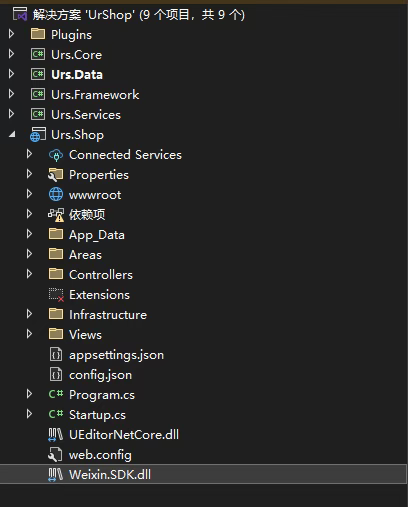Viewport: 408px width, 507px height.
Task: Click the Program.cs C# file icon
Action: (x=56, y=394)
